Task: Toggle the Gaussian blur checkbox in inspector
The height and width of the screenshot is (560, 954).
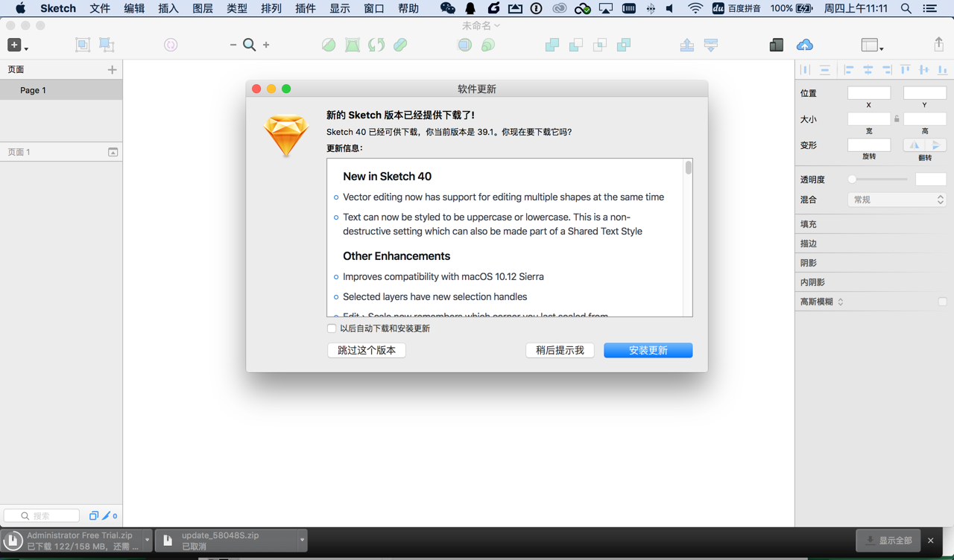Action: 942,302
